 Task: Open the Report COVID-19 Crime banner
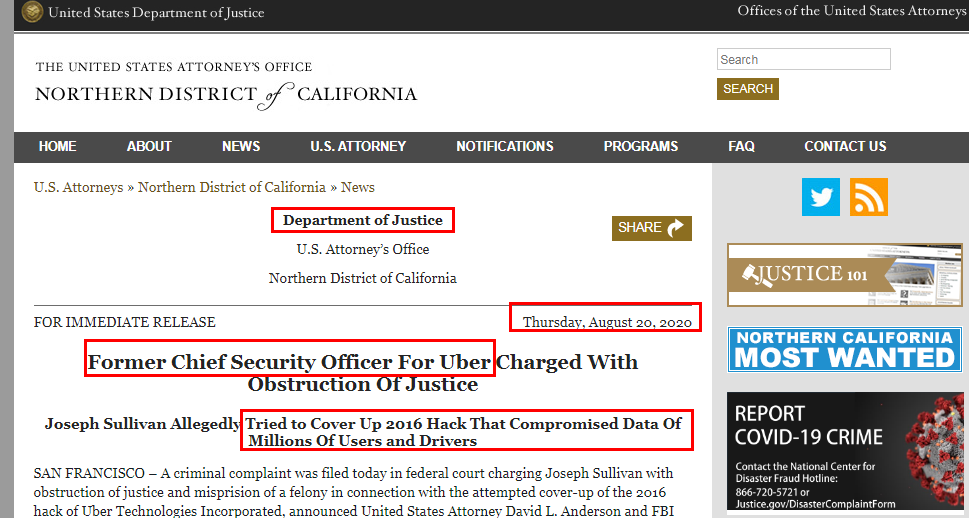(845, 451)
